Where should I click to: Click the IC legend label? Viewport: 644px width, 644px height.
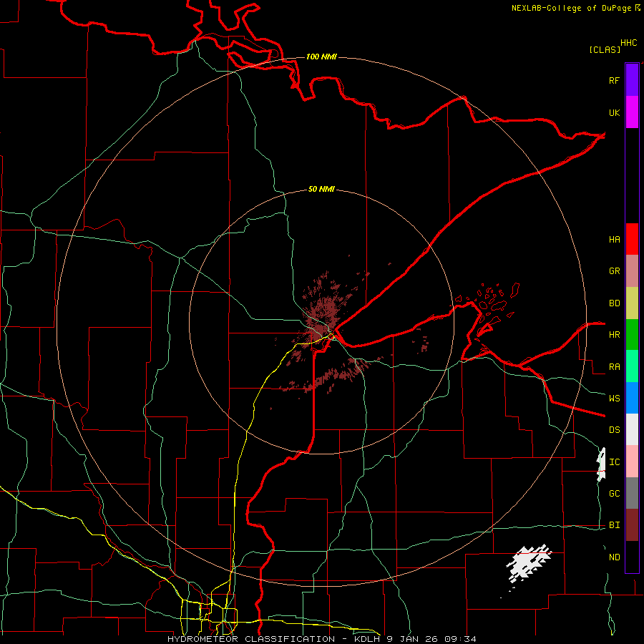(614, 462)
